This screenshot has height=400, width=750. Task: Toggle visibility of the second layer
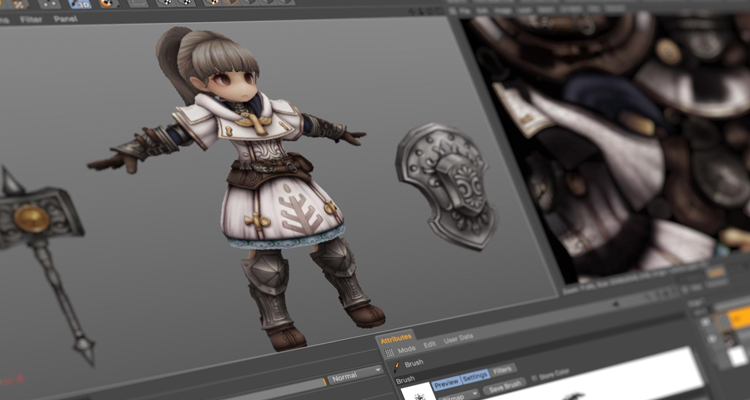712,339
